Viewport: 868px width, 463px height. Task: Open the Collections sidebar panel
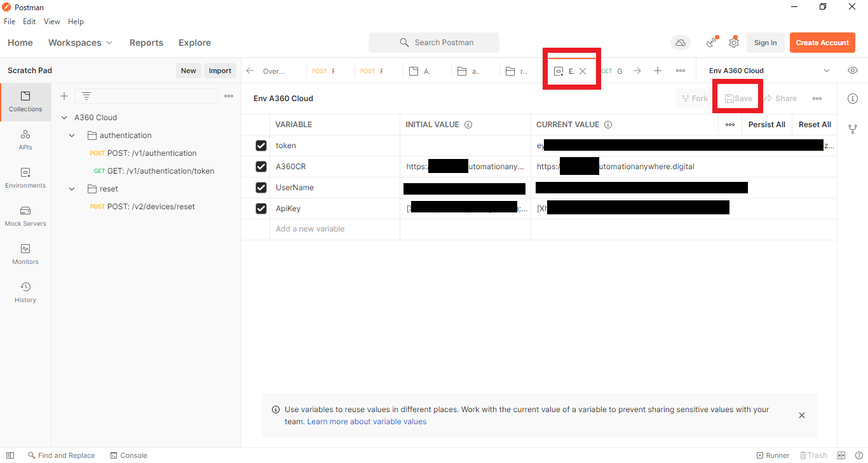[25, 102]
